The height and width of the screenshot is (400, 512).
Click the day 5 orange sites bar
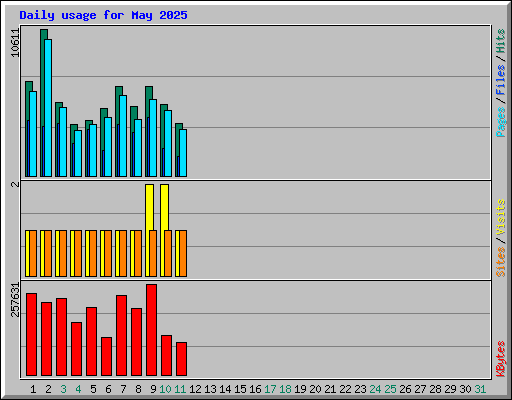93,253
